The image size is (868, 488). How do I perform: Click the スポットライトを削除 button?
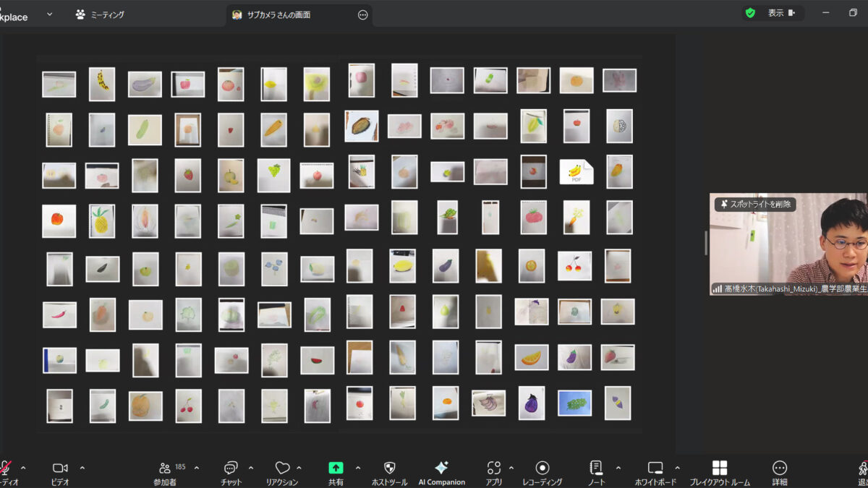(756, 205)
